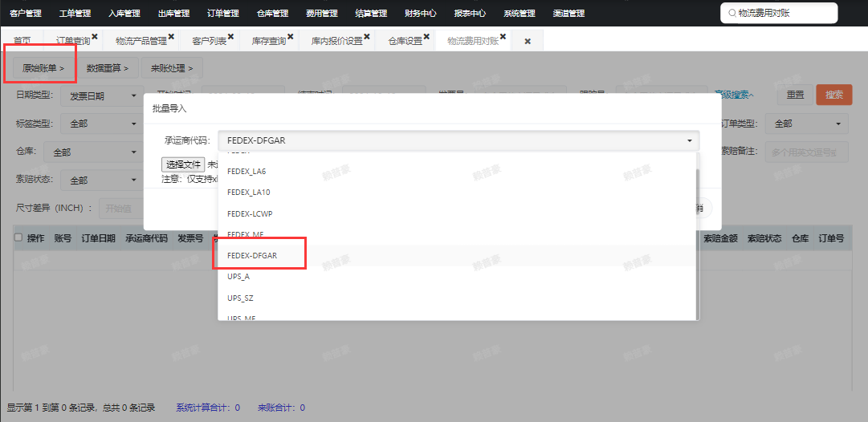Switch to the 订单查询 tab
The image size is (868, 422).
tap(73, 41)
